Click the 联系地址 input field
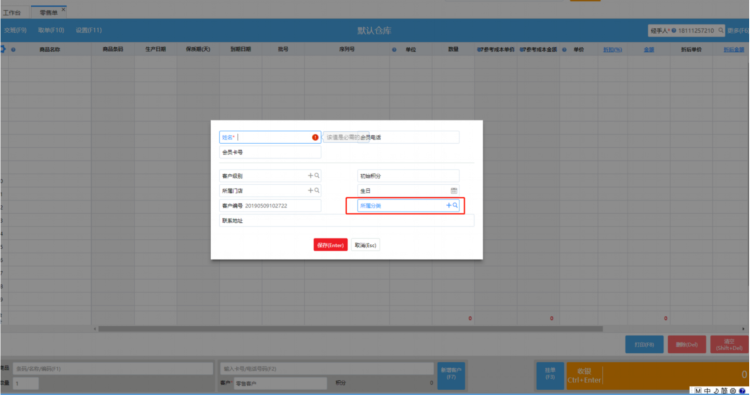750x395 pixels. 347,220
